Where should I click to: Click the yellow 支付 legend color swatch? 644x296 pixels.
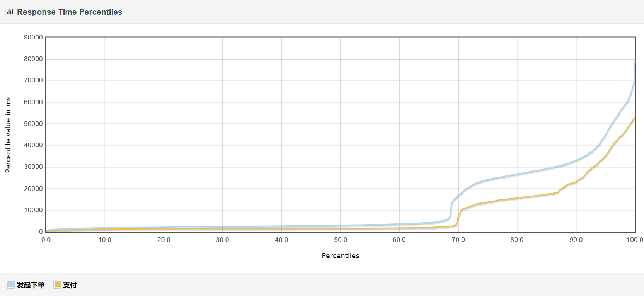(57, 285)
